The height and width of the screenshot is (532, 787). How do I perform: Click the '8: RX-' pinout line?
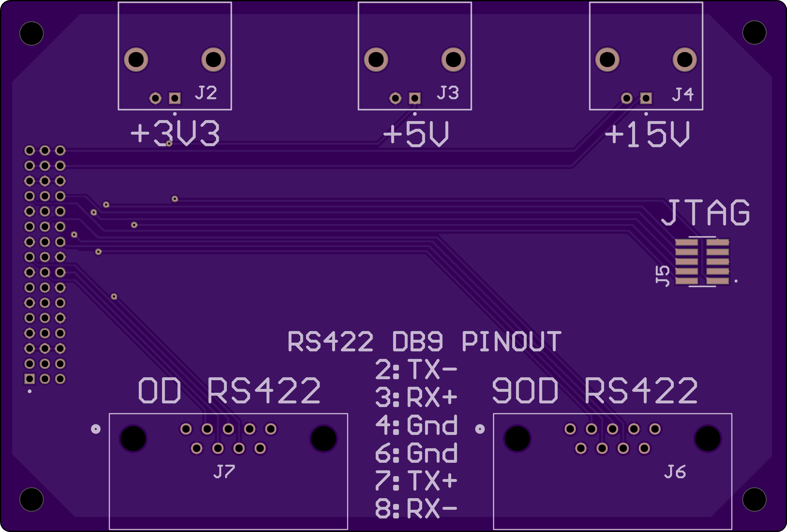point(416,508)
